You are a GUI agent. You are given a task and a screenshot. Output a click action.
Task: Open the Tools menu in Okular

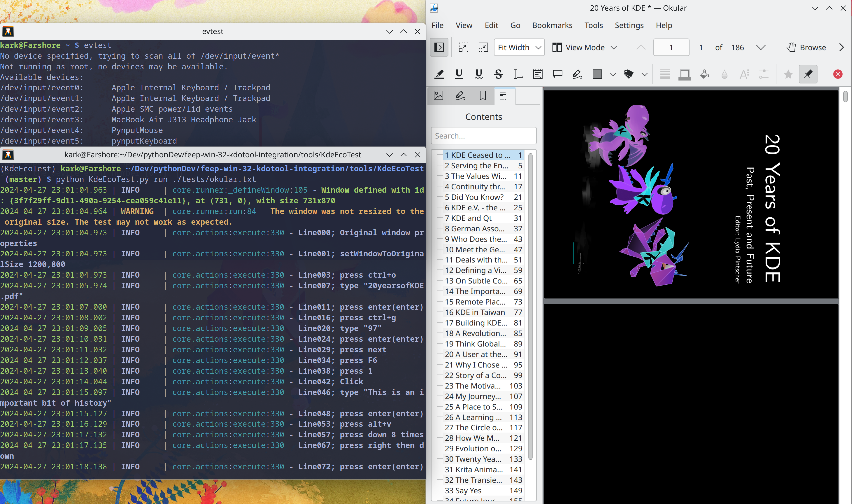click(593, 25)
